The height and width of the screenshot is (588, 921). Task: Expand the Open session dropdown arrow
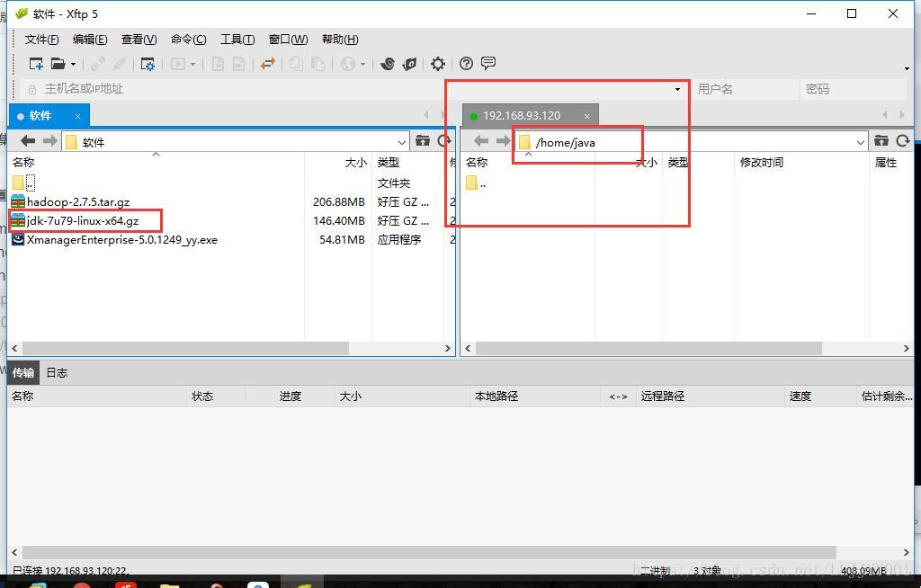[74, 64]
